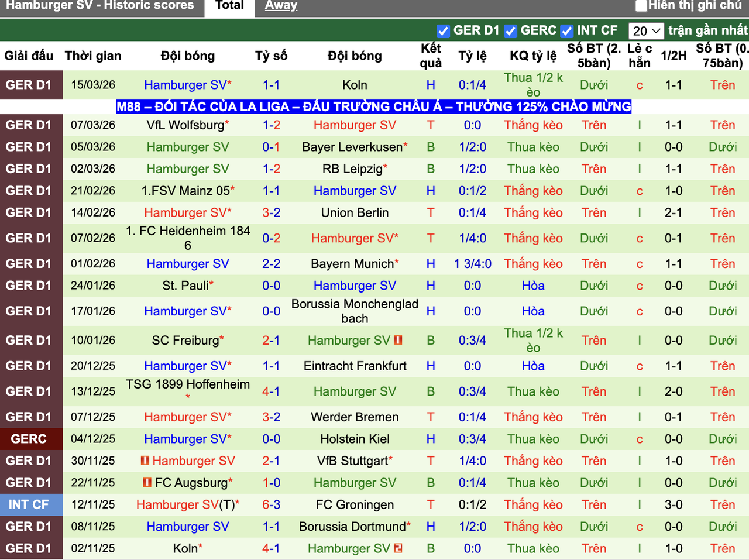This screenshot has width=749, height=560.
Task: Open VfL Wolfsburg team link
Action: point(185,125)
